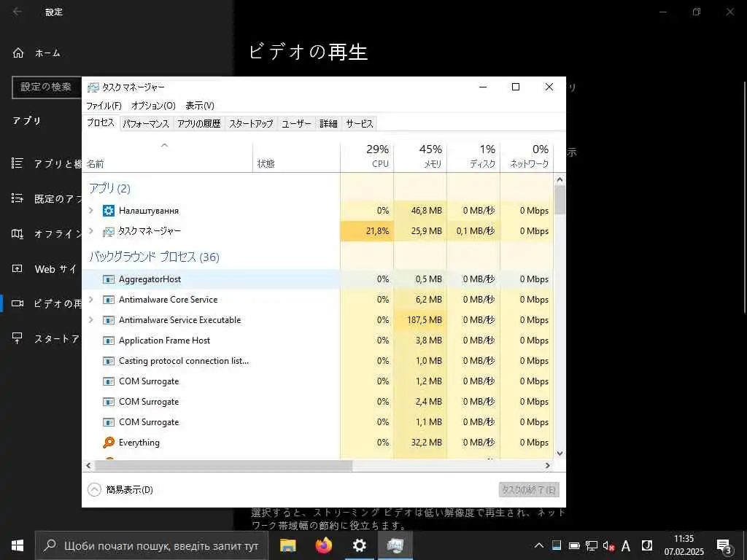Click the バックグラウンド プロセス (36) group header

[x=154, y=257]
